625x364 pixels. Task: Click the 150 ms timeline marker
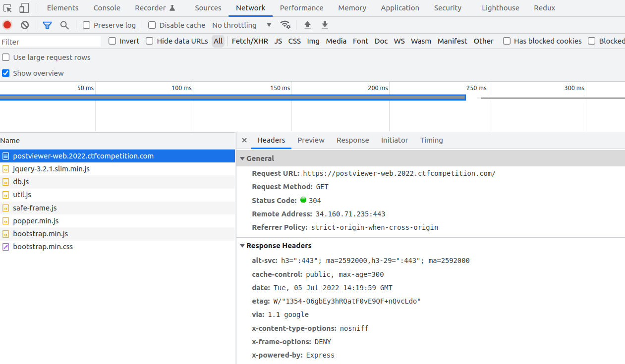[280, 88]
